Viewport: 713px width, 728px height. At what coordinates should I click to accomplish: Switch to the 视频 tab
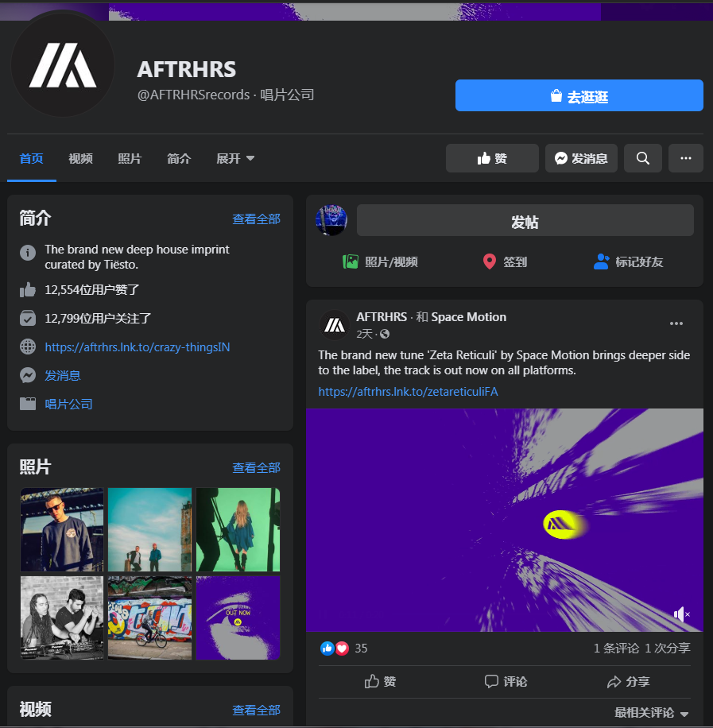tap(81, 158)
